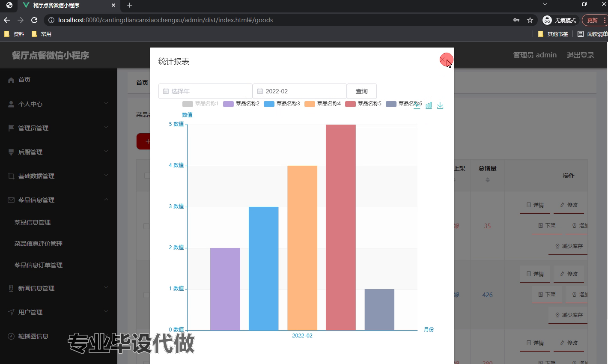
Task: Toggle legend item 菜品名称5
Action: click(363, 104)
